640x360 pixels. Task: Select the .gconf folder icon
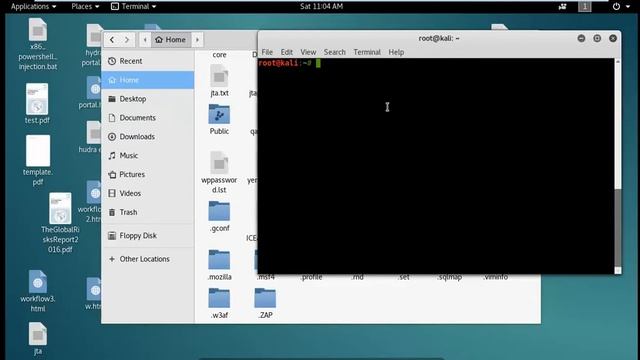(x=219, y=211)
